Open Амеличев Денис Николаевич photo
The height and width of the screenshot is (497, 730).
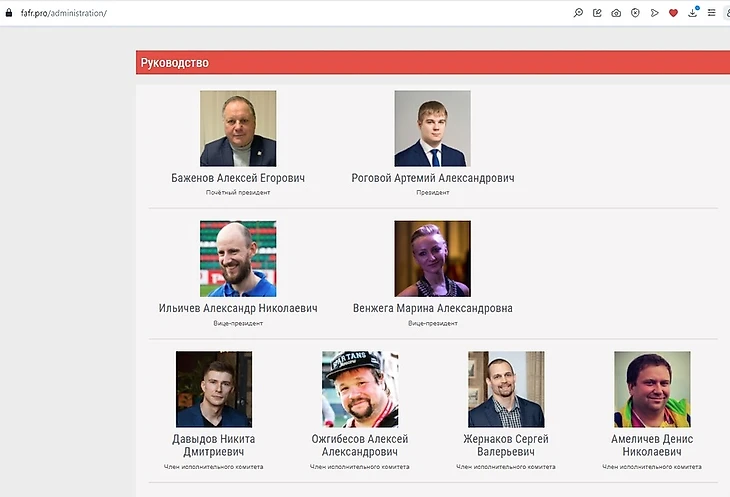(x=652, y=389)
